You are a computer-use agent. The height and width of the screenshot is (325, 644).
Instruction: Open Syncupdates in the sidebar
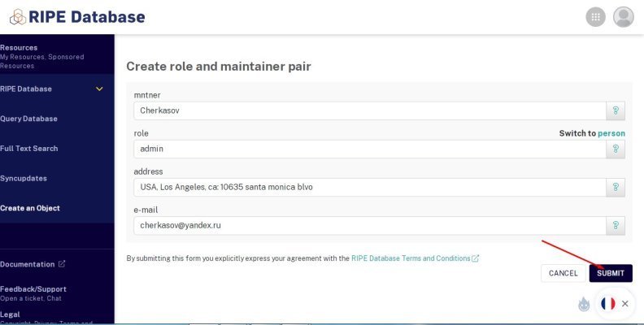(24, 179)
